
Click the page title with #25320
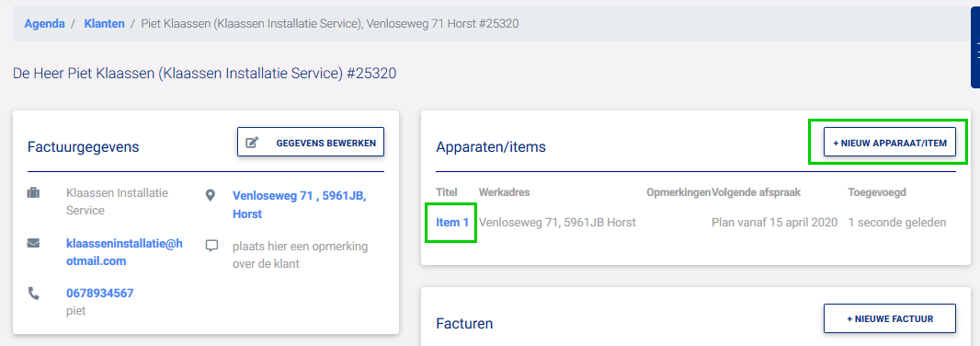pos(204,74)
